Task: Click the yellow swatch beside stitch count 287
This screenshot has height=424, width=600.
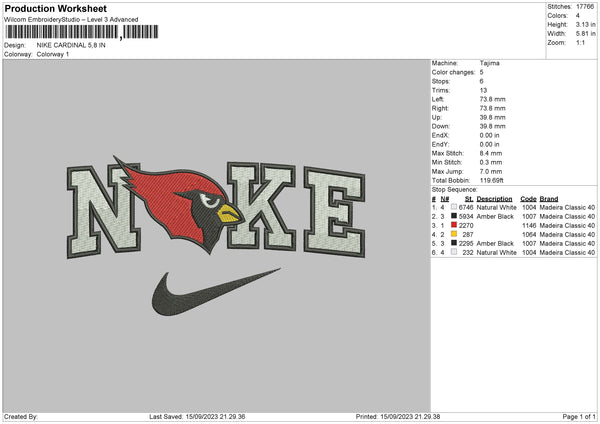Action: (454, 234)
